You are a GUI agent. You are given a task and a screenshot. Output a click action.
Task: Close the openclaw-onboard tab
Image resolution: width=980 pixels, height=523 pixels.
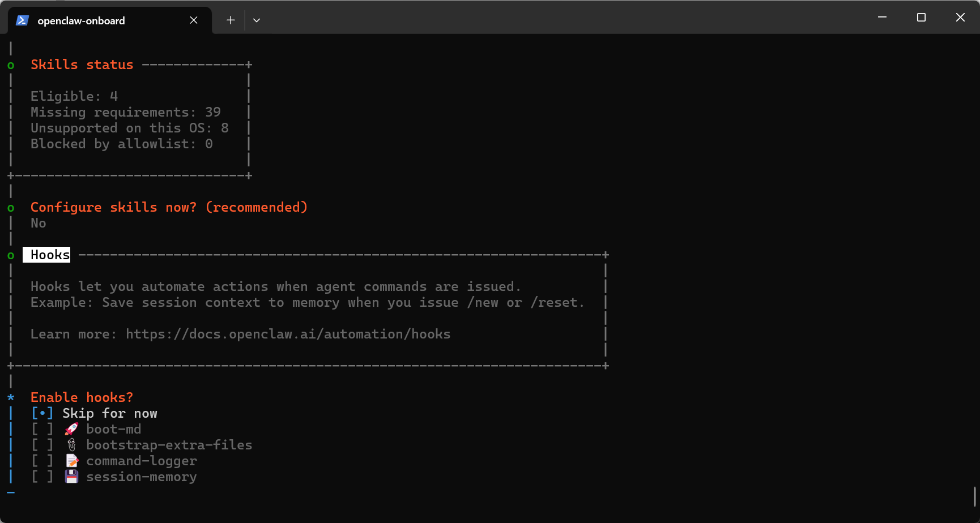194,20
